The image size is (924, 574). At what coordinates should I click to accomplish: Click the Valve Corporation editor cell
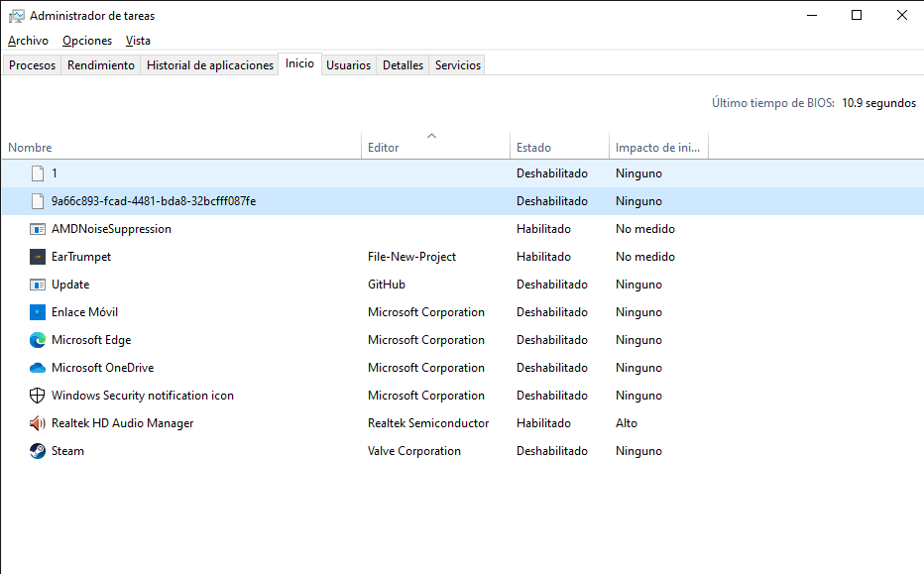click(x=414, y=451)
